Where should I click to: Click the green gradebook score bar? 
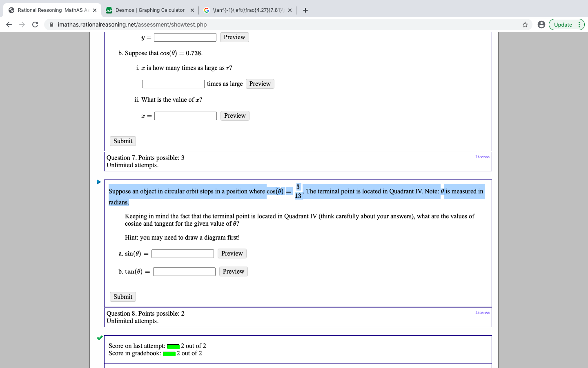point(170,353)
